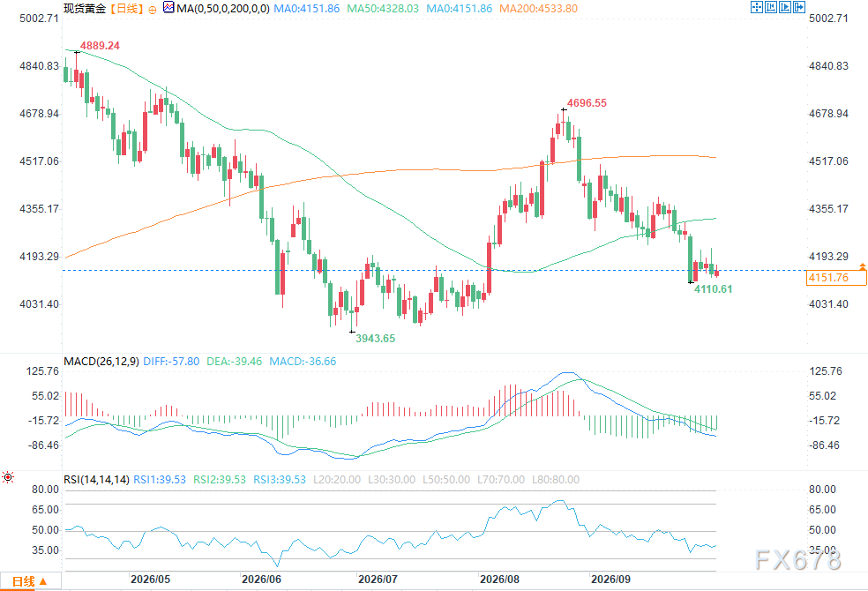This screenshot has width=868, height=591.
Task: Click the L30:30.00 RSI level label
Action: click(x=392, y=479)
